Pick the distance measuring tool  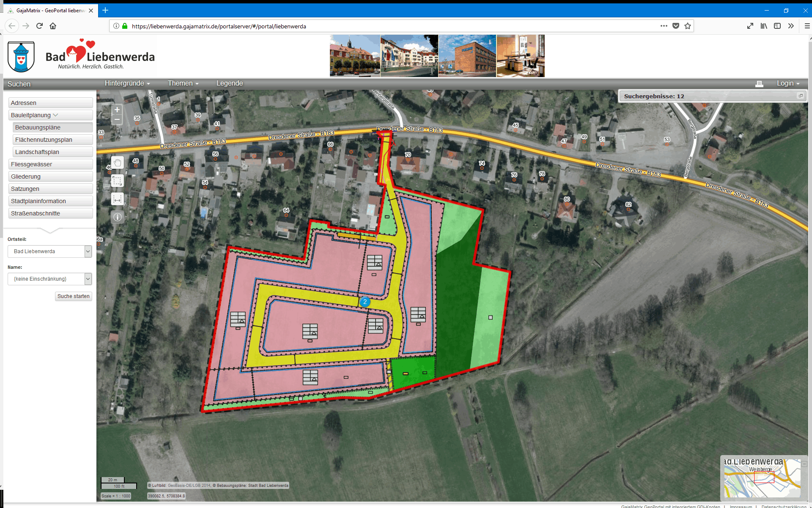118,199
